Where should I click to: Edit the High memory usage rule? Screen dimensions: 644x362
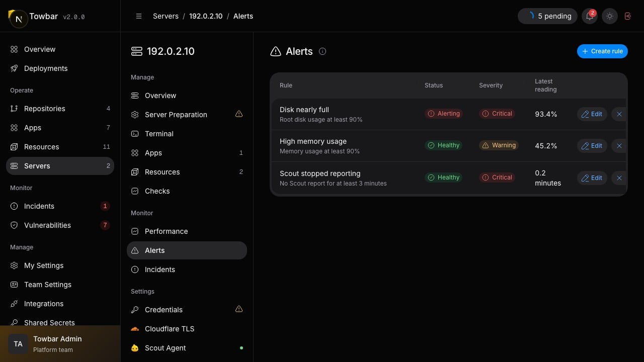[x=592, y=146]
